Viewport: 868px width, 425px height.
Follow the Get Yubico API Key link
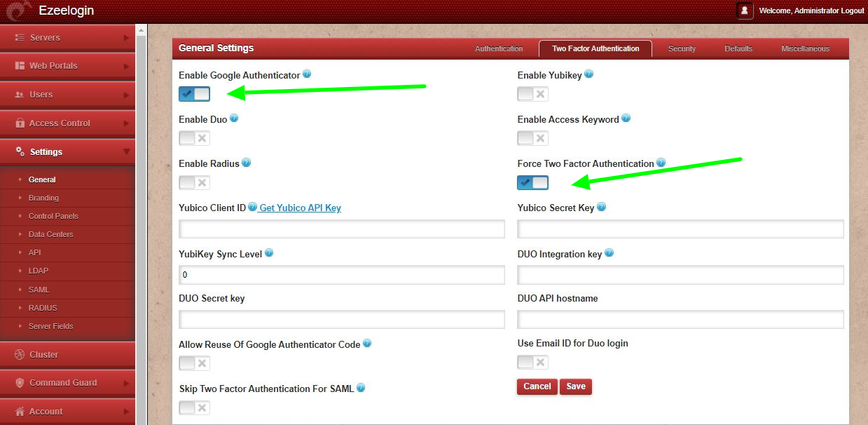(300, 208)
